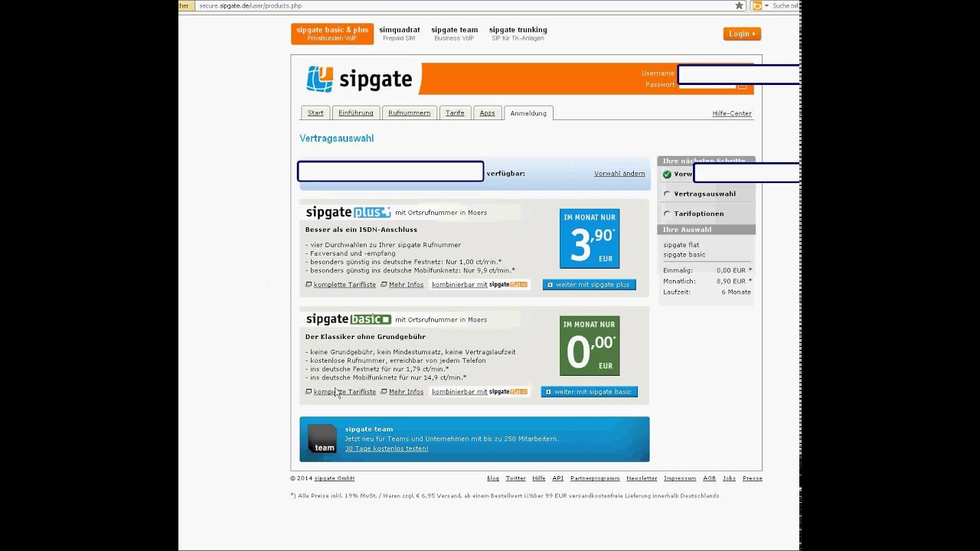
Task: Open the Hilfe footer link
Action: point(539,478)
